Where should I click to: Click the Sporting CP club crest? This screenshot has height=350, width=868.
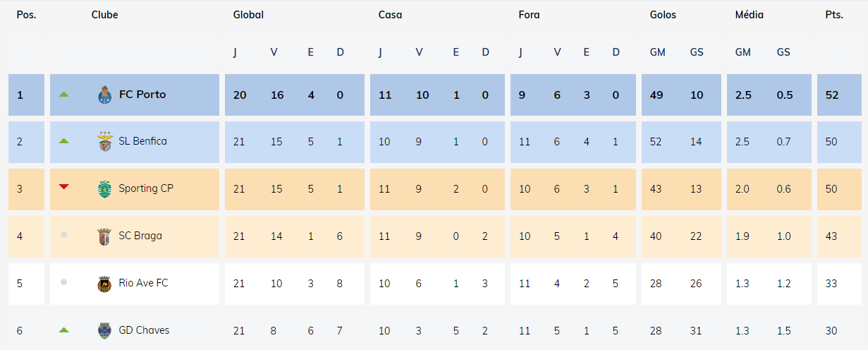click(104, 189)
